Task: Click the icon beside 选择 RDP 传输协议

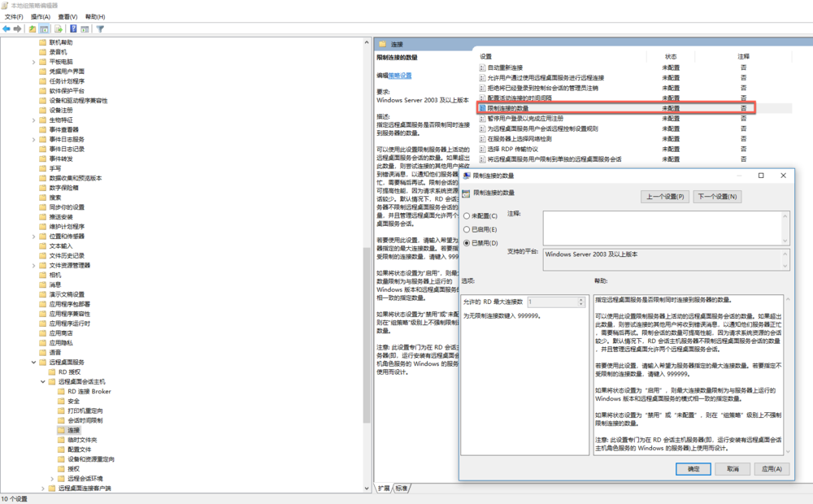Action: pyautogui.click(x=482, y=149)
